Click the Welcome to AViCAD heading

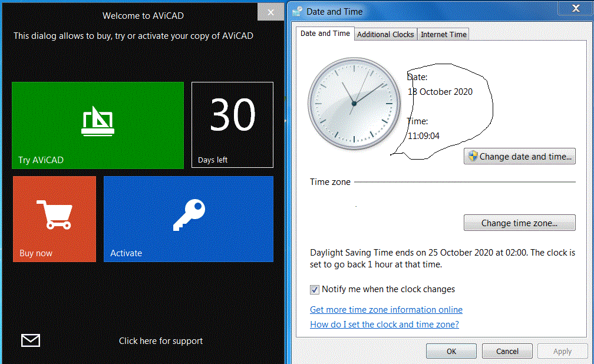pyautogui.click(x=143, y=16)
